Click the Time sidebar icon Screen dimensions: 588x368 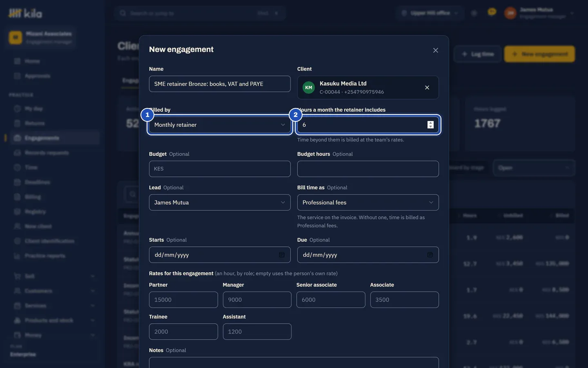(17, 168)
